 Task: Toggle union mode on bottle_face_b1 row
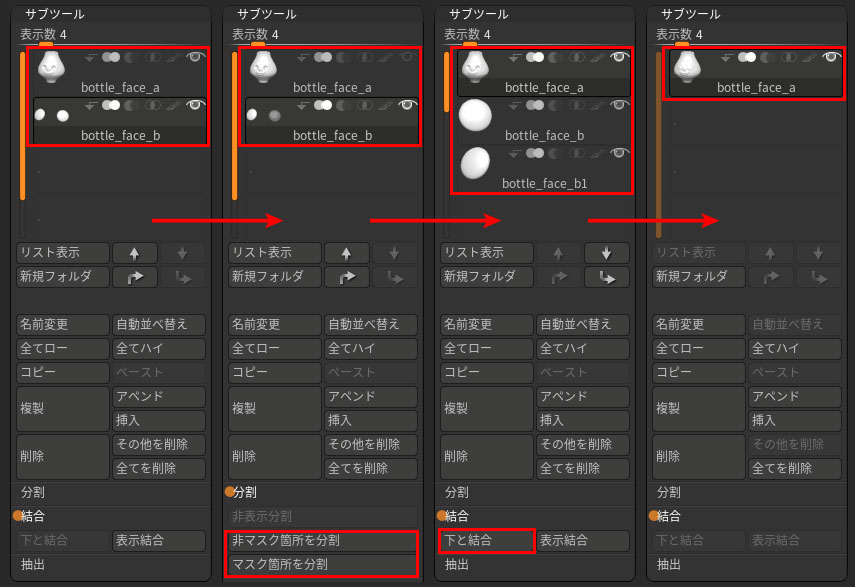click(x=535, y=153)
